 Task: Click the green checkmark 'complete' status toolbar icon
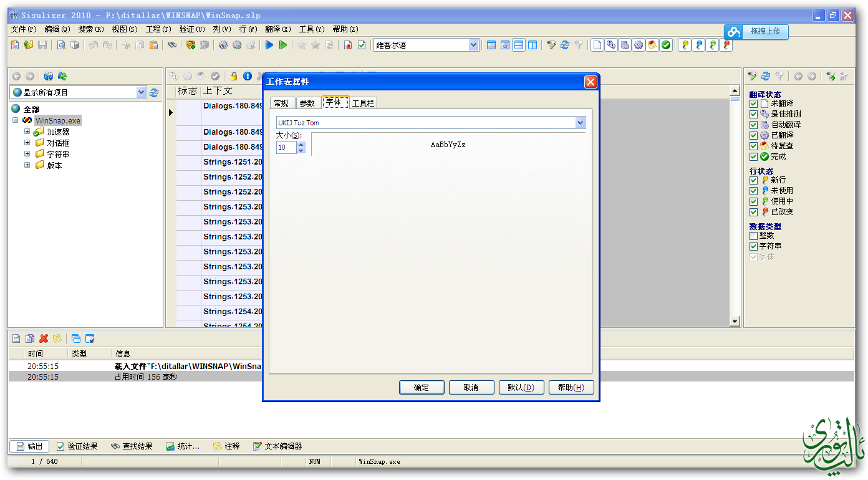pos(666,45)
